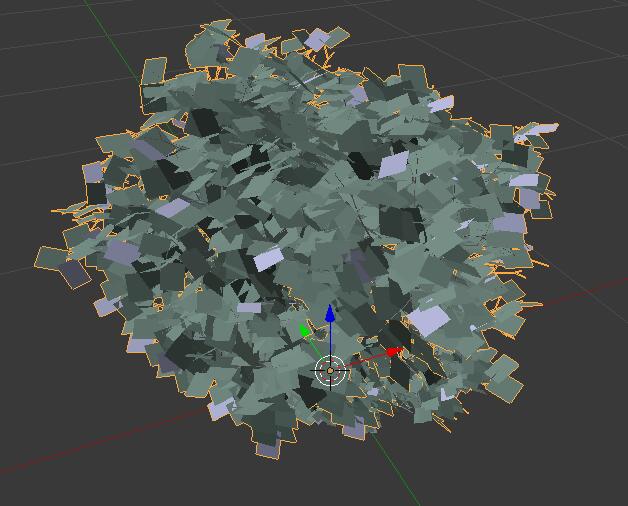Click the red X-axis manipulator arrow
Viewport: 628px width, 506px height.
395,352
